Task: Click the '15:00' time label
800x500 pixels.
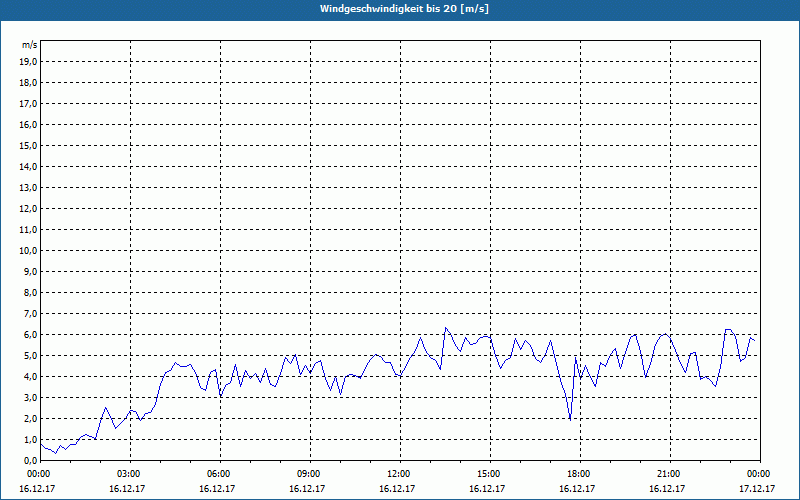Action: 490,474
